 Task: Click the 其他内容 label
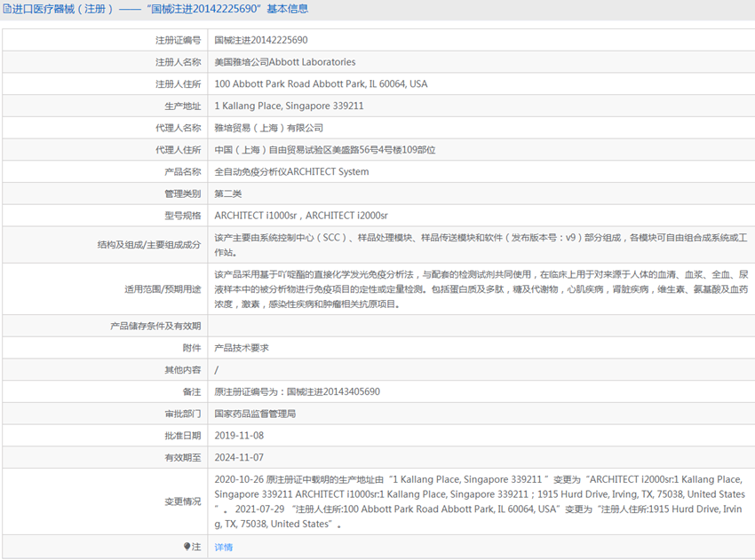(x=182, y=370)
